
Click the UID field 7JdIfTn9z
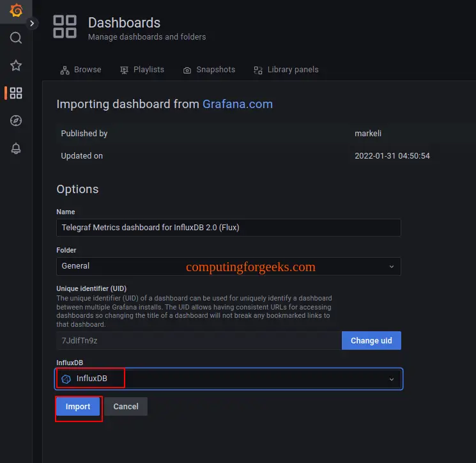199,341
